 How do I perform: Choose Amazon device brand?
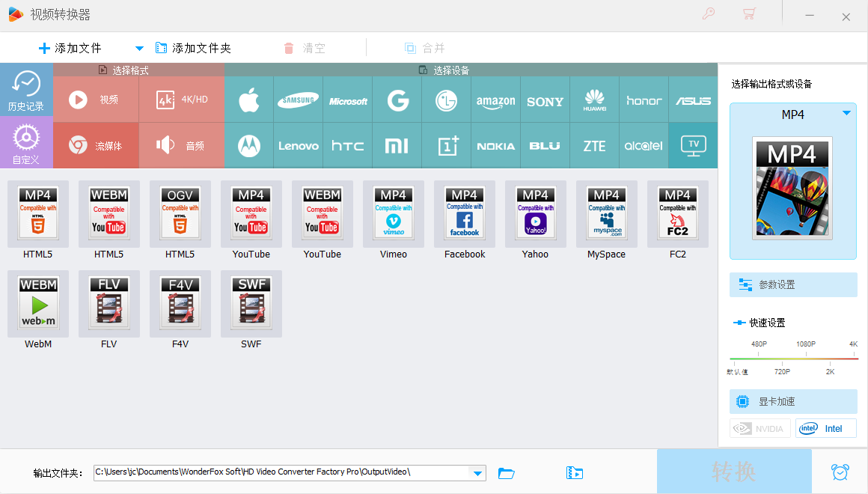pos(495,100)
